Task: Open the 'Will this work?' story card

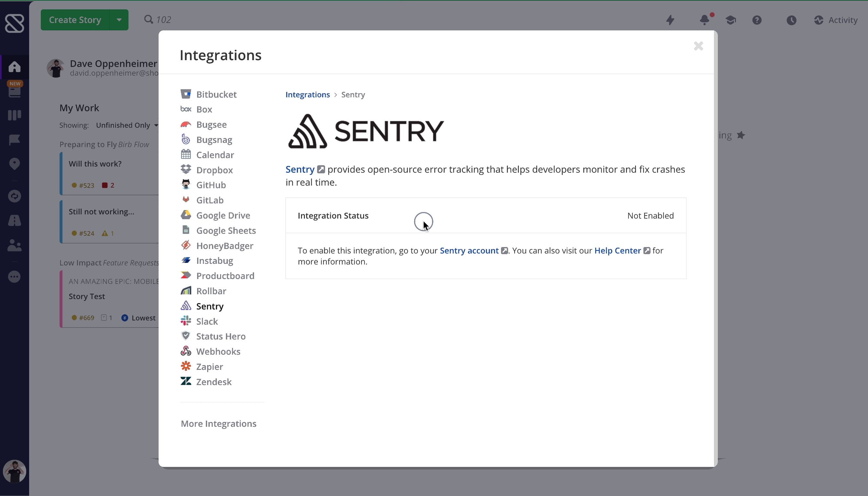Action: point(109,174)
